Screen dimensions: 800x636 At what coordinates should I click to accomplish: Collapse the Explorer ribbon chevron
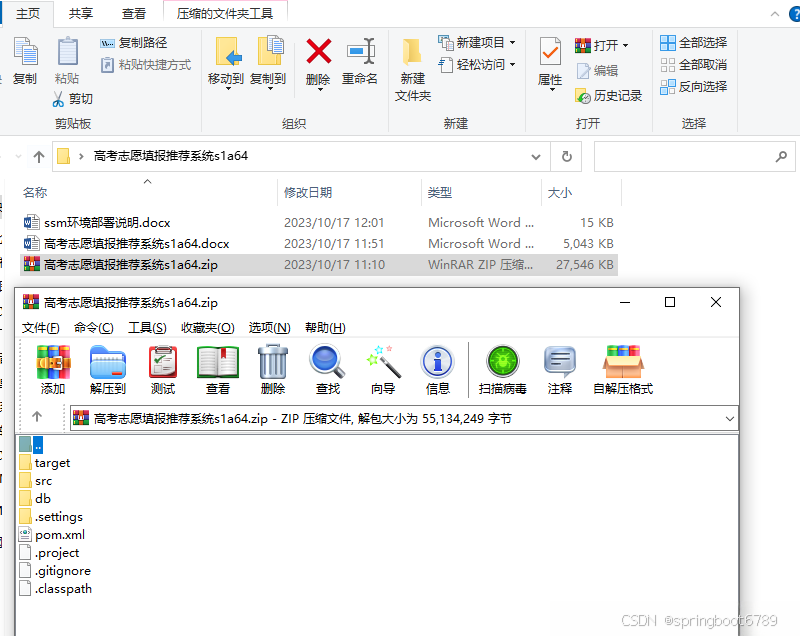[774, 14]
